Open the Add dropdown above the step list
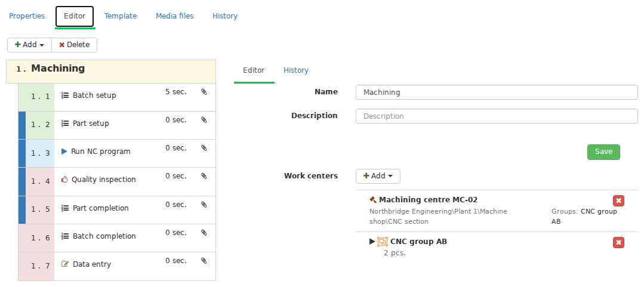The height and width of the screenshot is (287, 644). [x=30, y=45]
